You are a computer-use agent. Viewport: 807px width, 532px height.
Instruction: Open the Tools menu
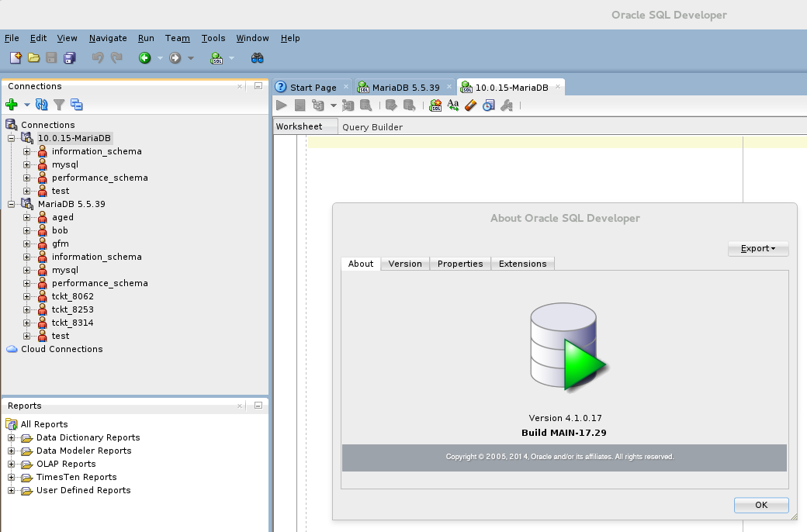213,38
